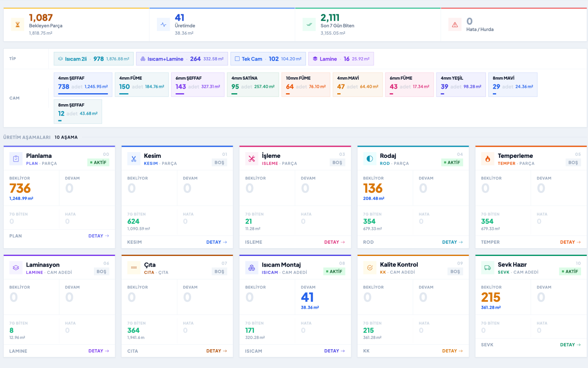Open DETAY link in Temperleme card
588x368 pixels.
click(570, 242)
